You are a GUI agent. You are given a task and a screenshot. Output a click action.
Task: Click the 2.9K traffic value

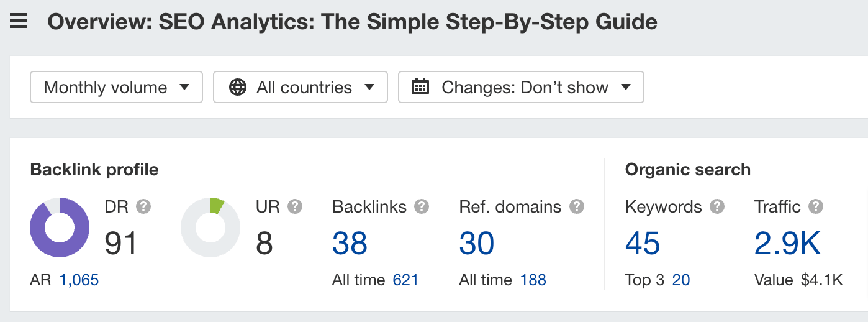coord(787,244)
